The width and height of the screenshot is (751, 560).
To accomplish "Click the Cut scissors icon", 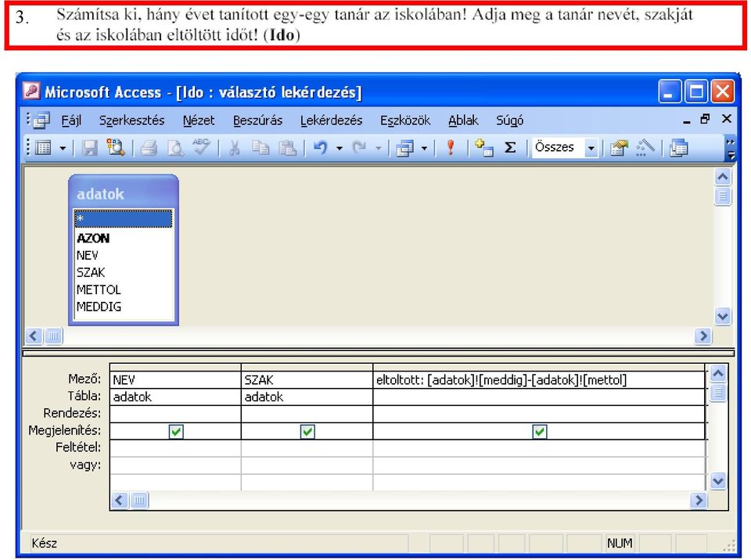I will click(x=234, y=148).
